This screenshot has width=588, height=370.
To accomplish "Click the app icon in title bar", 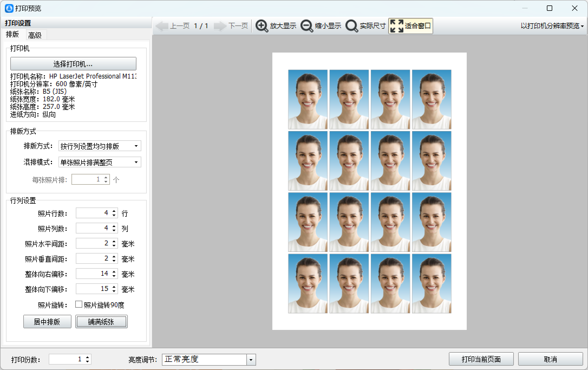I will click(9, 8).
